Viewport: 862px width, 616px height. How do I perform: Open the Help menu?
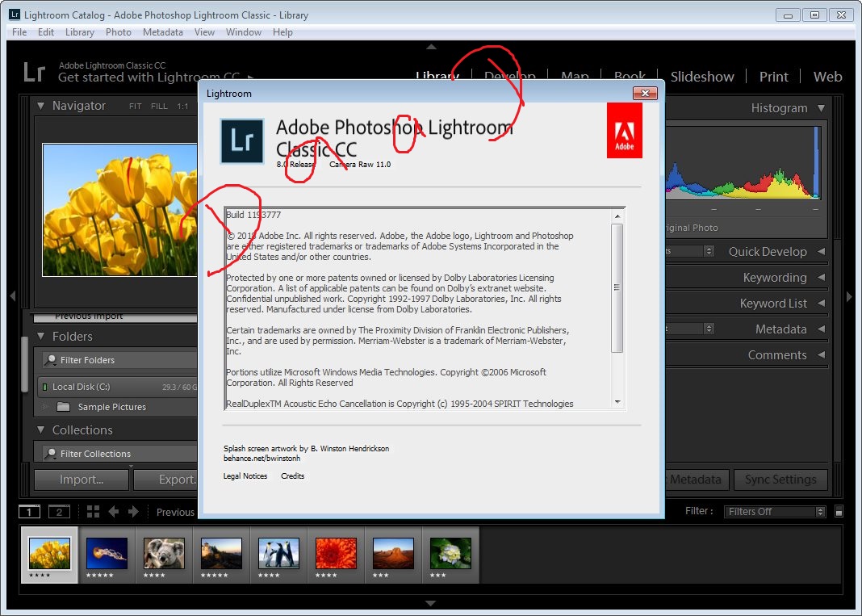tap(282, 32)
